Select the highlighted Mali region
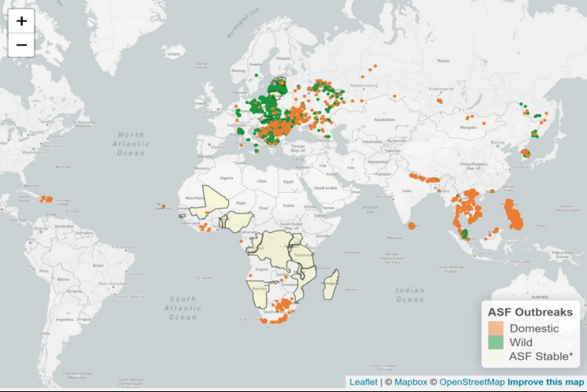587x392 pixels. 212,202
